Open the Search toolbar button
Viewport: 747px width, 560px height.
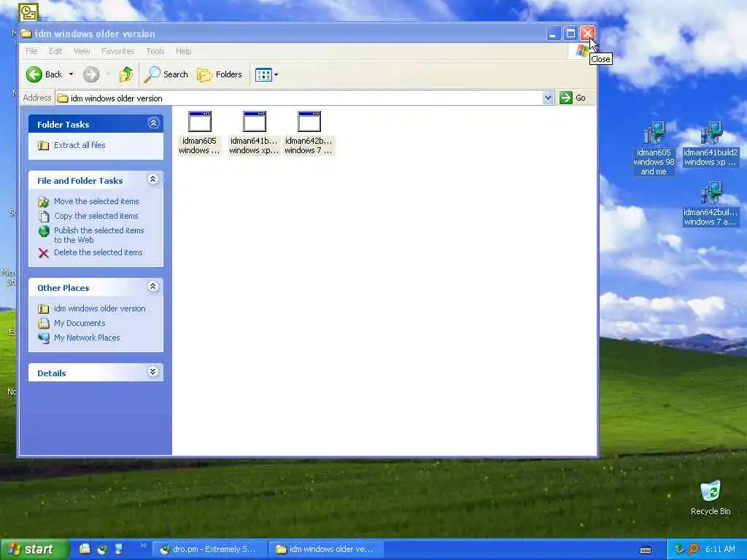click(166, 74)
